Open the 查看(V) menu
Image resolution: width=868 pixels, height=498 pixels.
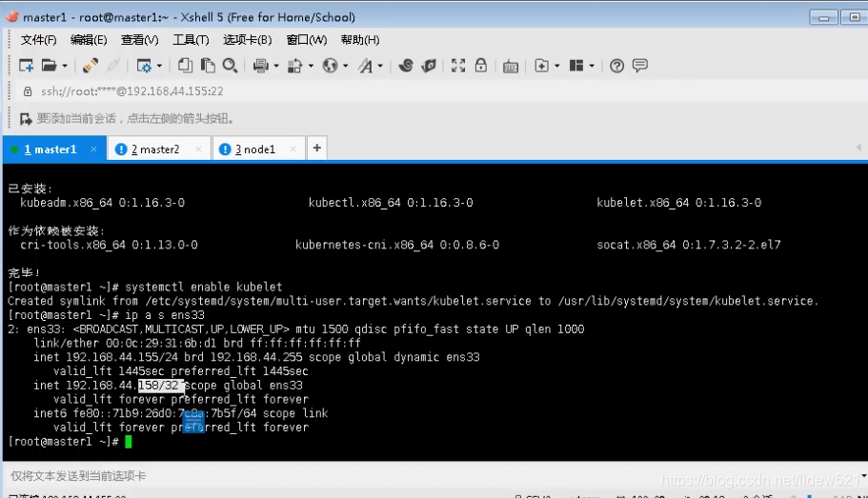139,40
